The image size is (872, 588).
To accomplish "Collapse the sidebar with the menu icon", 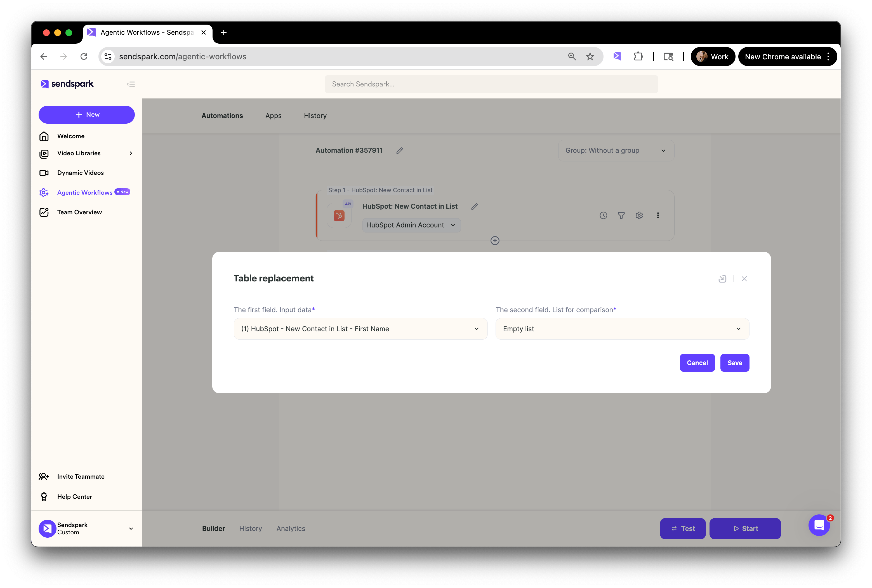I will pos(131,84).
